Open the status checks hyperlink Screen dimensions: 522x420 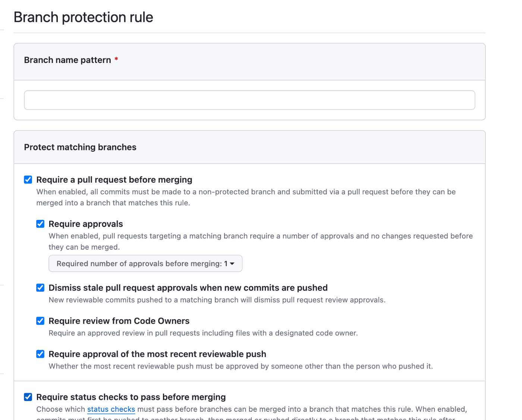pyautogui.click(x=111, y=409)
